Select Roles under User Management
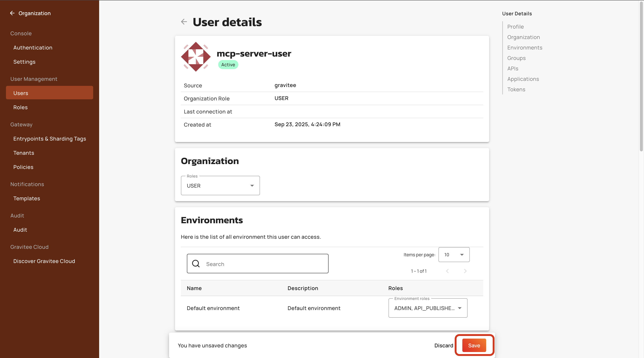Viewport: 644px width, 358px height. (x=20, y=107)
